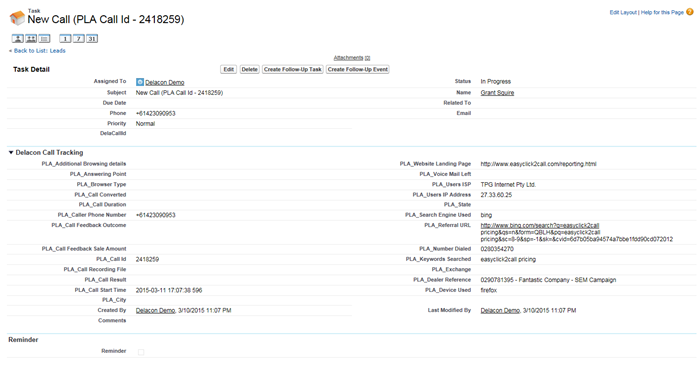Click the user icon beside Delacon Demo
Image resolution: width=698 pixels, height=368 pixels.
(x=140, y=82)
